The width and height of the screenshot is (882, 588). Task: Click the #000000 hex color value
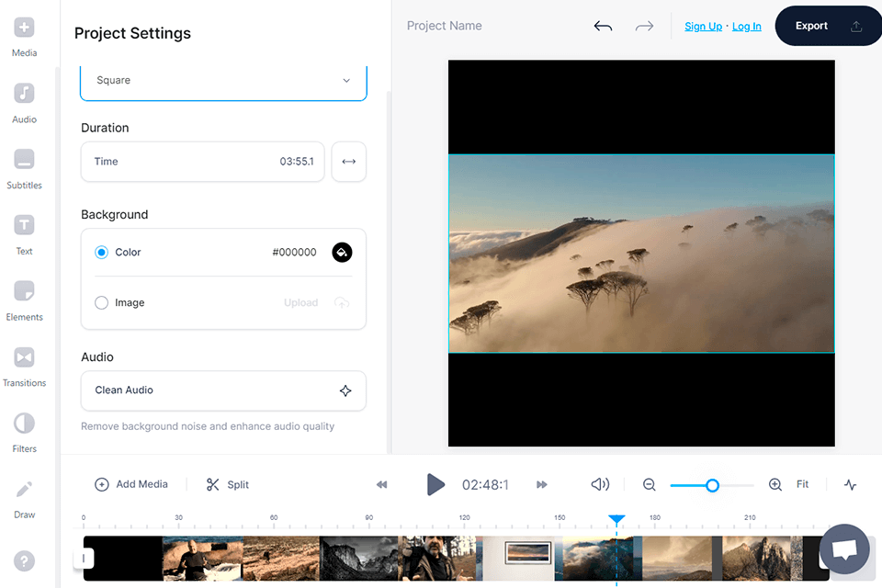[294, 252]
